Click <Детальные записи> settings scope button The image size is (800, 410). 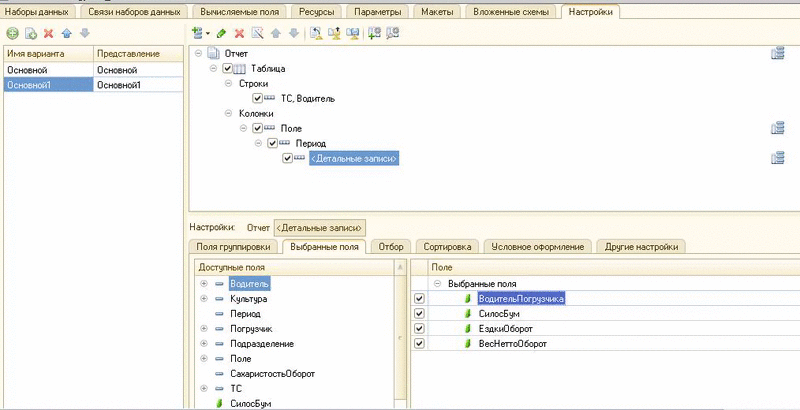pos(319,227)
